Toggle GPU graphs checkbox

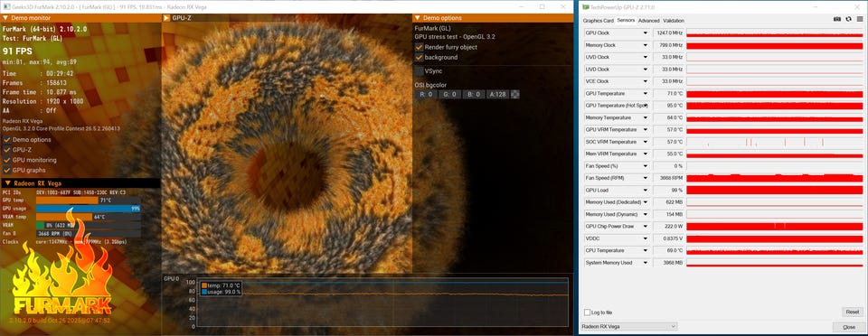(x=7, y=170)
